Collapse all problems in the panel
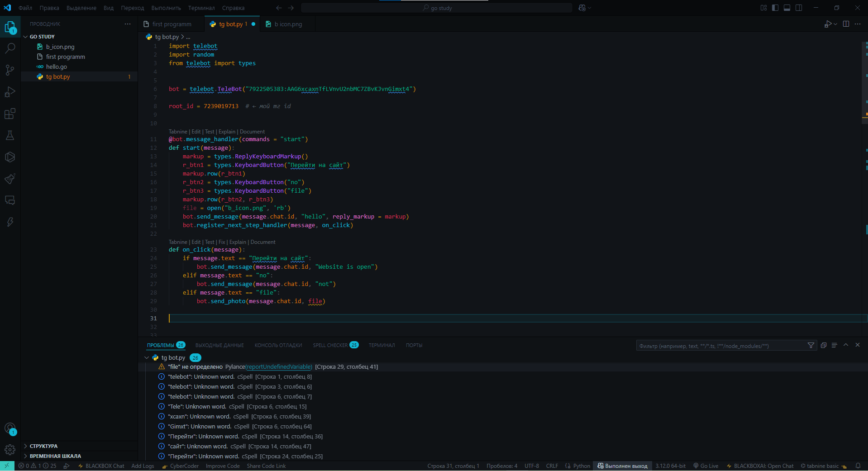The image size is (868, 471). (824, 345)
